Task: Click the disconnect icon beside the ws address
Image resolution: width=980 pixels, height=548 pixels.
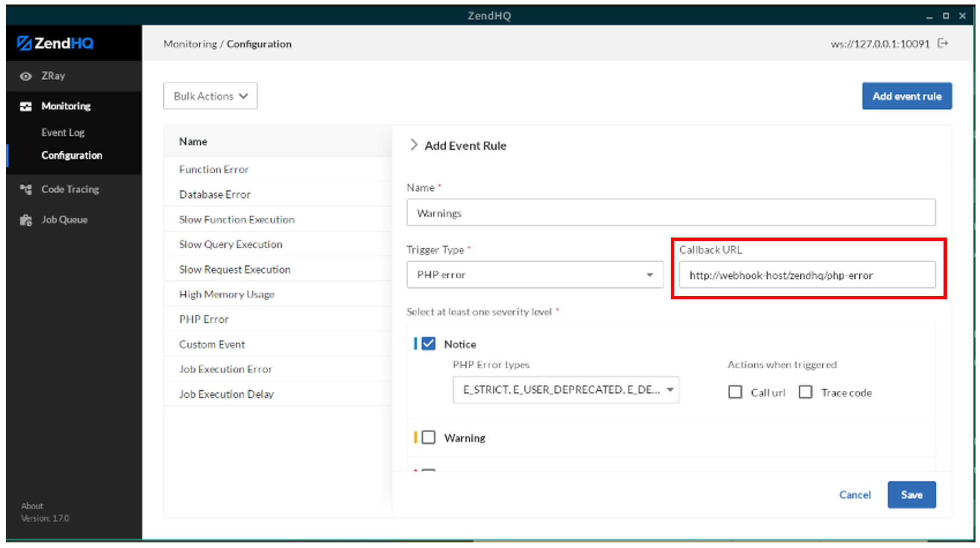Action: [943, 43]
